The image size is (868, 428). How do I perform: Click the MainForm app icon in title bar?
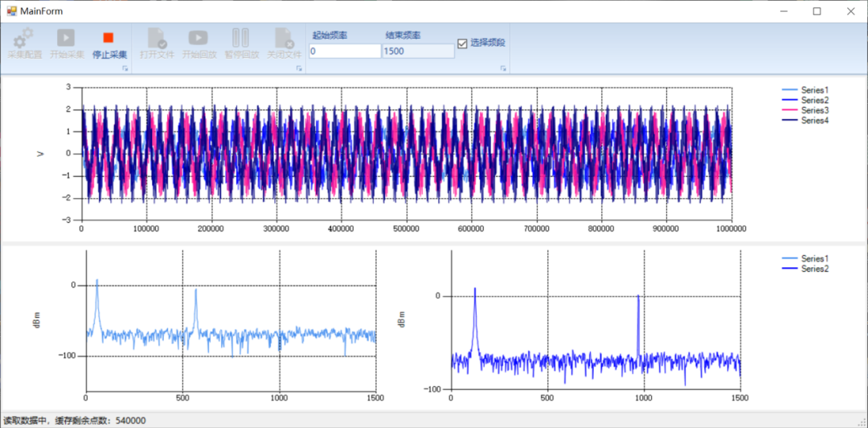pos(11,10)
